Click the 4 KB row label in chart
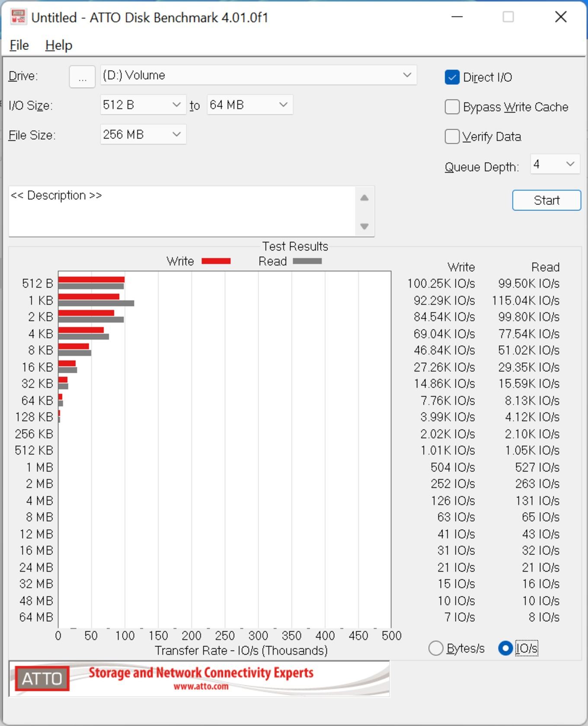Screen dimensions: 588x726 tap(41, 334)
